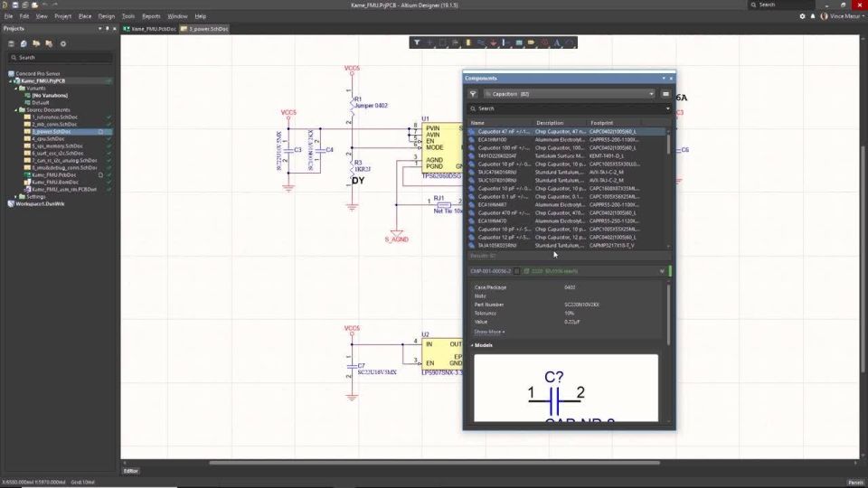The image size is (868, 488).
Task: Select 4_cpu.SchDoc in the project tree
Action: [x=48, y=139]
